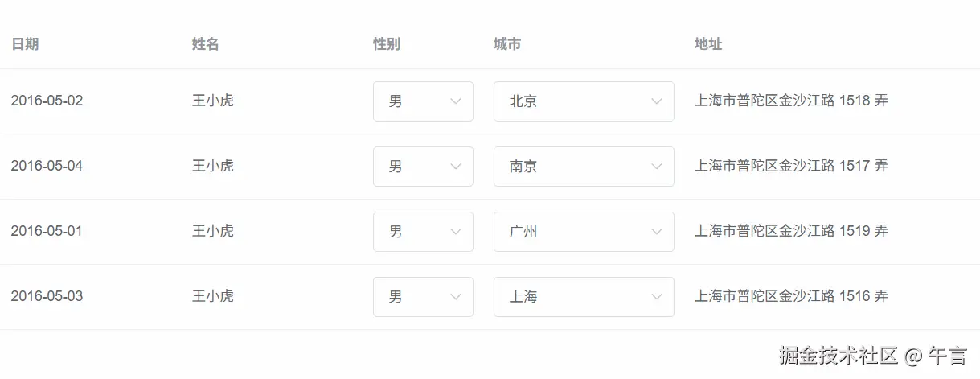This screenshot has width=980, height=379.
Task: Click chevron arrow in 北京 city dropdown
Action: [657, 101]
